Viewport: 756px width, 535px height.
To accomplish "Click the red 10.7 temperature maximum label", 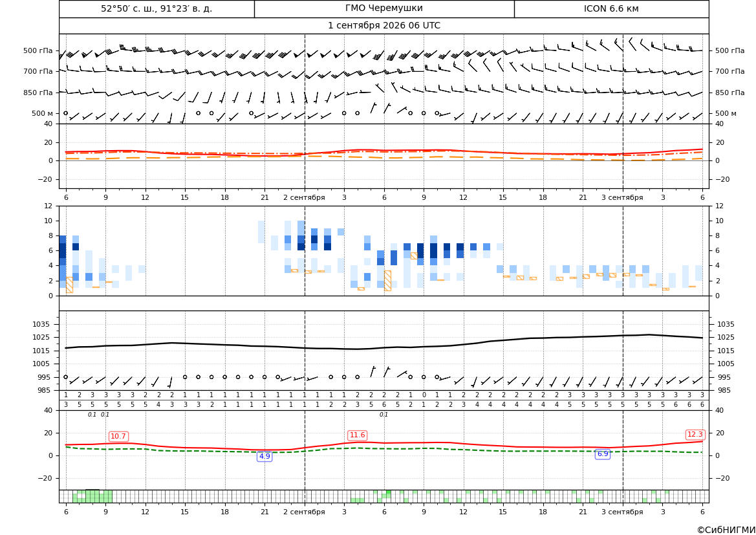I will pyautogui.click(x=118, y=437).
